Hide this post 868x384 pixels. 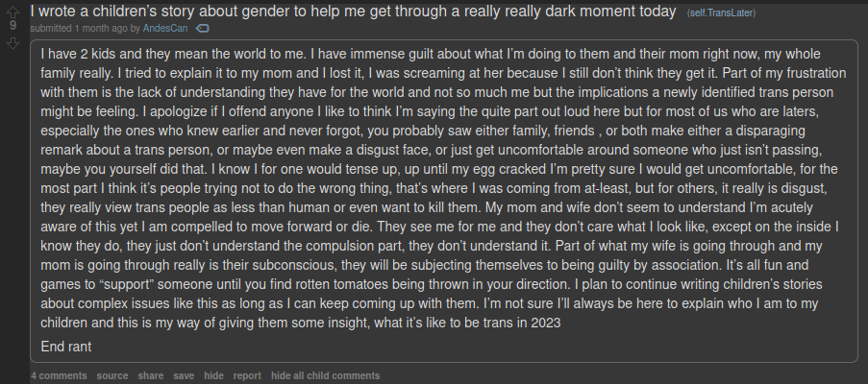pyautogui.click(x=213, y=375)
